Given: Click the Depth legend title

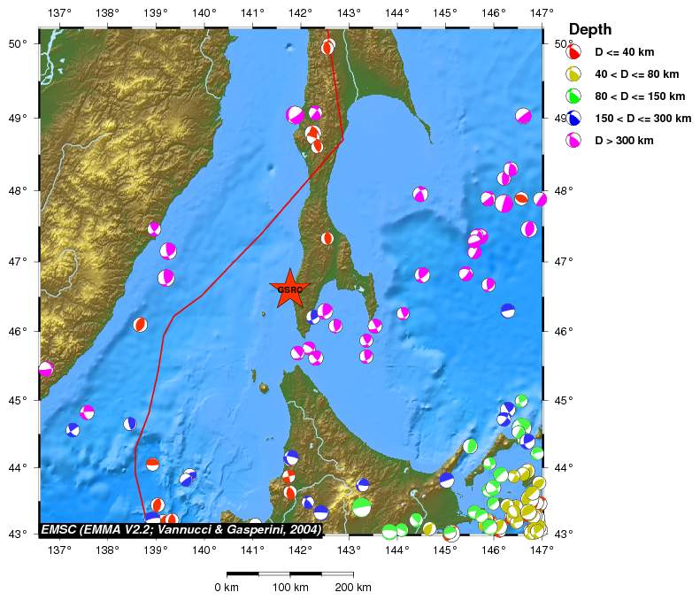Looking at the screenshot, I should click(589, 30).
